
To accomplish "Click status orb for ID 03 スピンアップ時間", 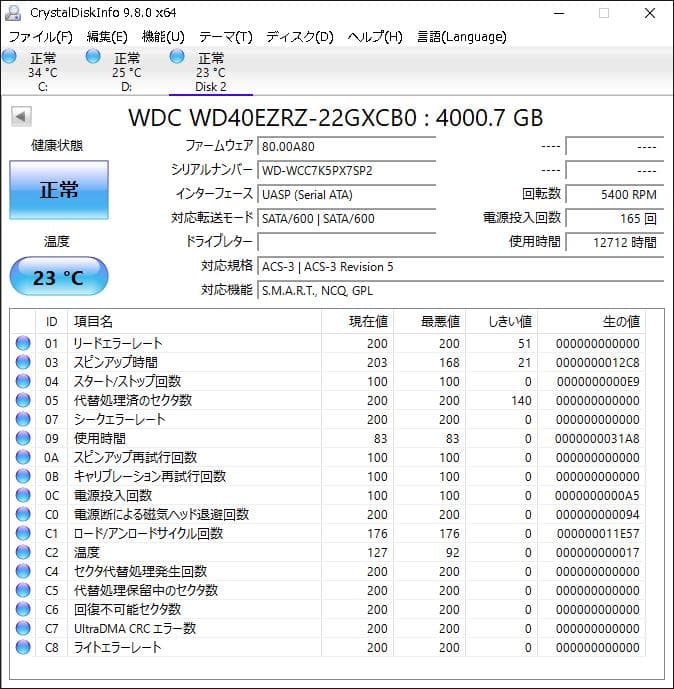I will click(23, 362).
